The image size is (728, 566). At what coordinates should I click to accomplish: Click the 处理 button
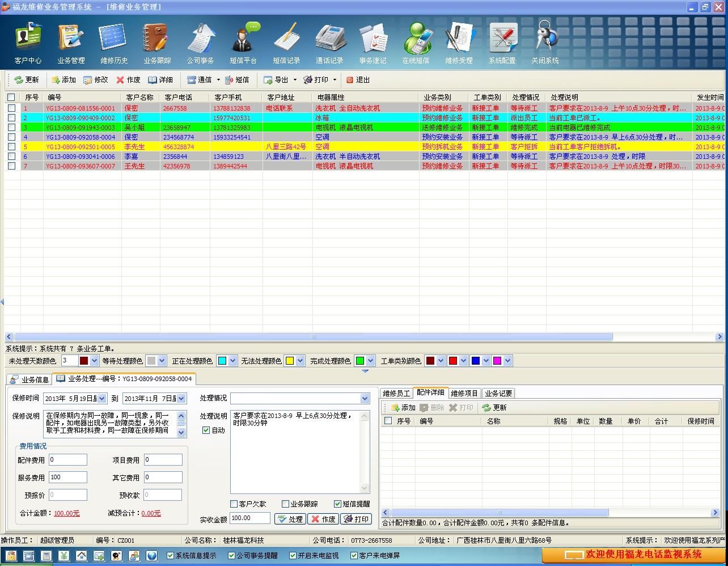tap(290, 519)
